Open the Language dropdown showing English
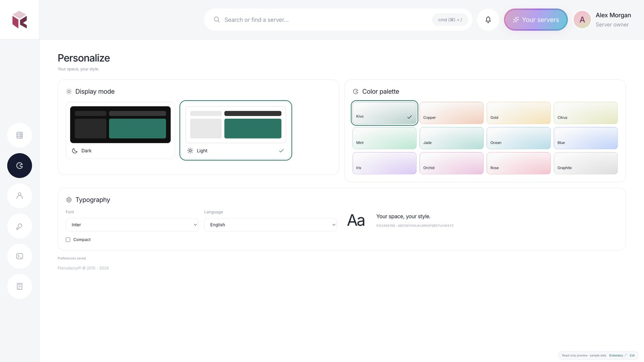 tap(270, 225)
